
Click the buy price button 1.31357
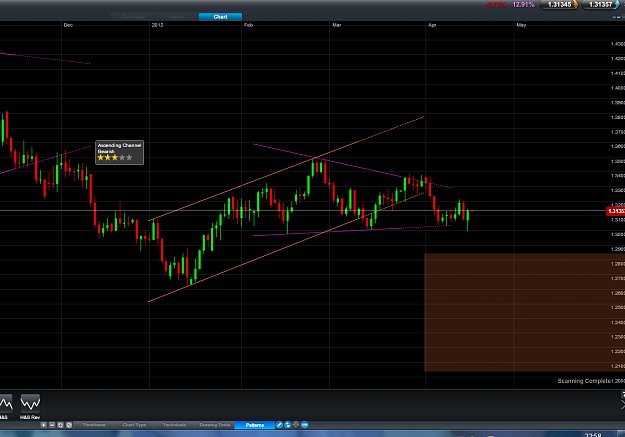(601, 5)
